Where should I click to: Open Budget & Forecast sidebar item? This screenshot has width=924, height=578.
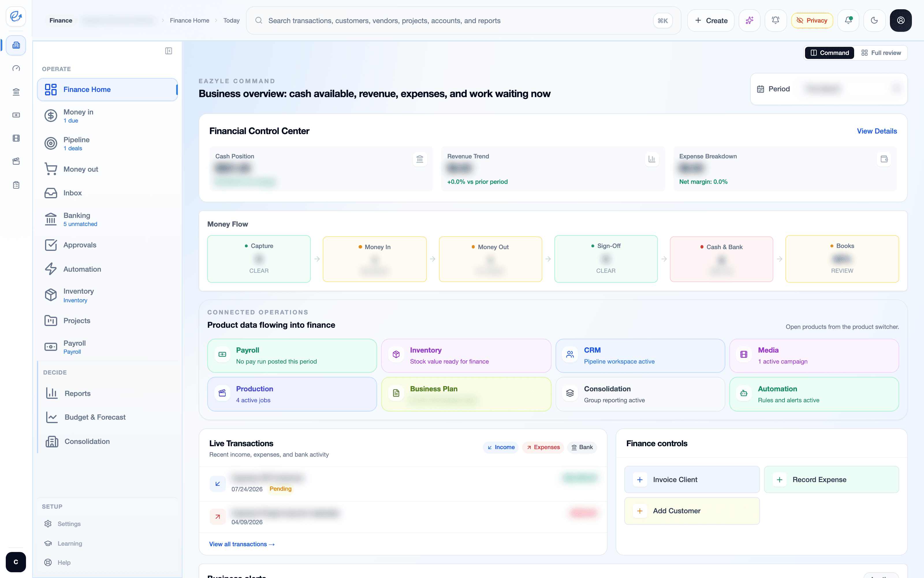click(108, 417)
